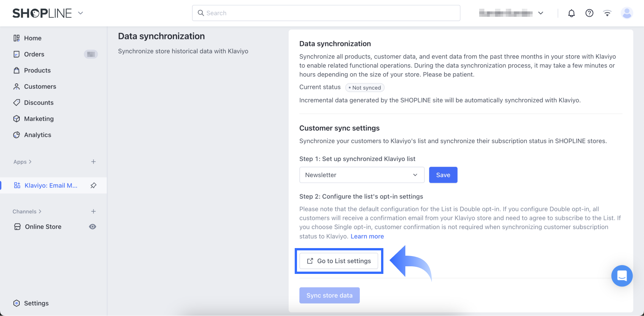This screenshot has width=644, height=316.
Task: Click the notification bell icon
Action: pyautogui.click(x=571, y=13)
